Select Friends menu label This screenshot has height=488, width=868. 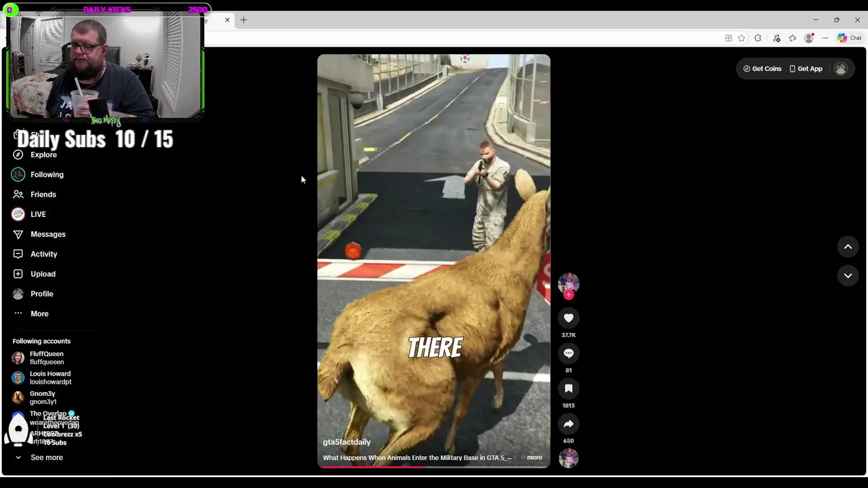click(43, 195)
